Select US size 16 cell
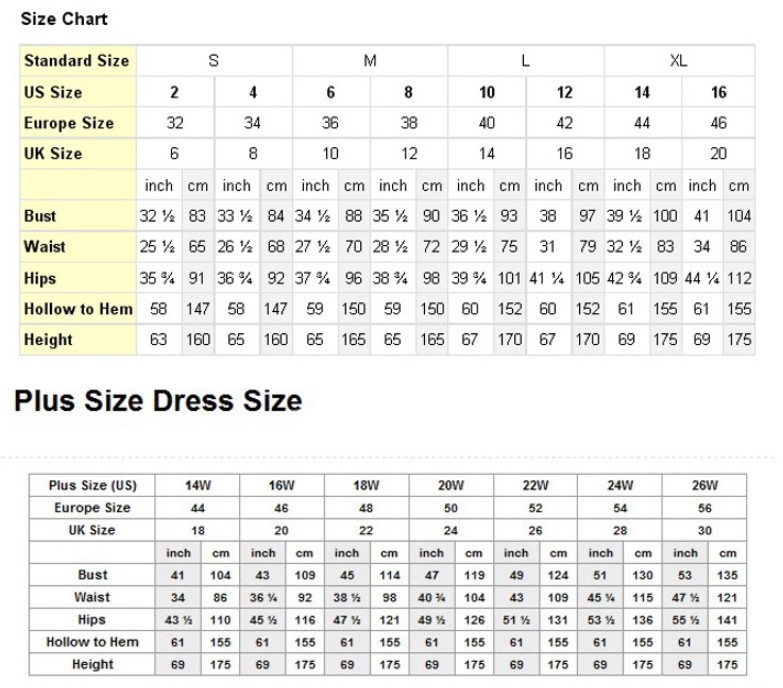Viewport: 783px width, 688px height. (x=718, y=92)
